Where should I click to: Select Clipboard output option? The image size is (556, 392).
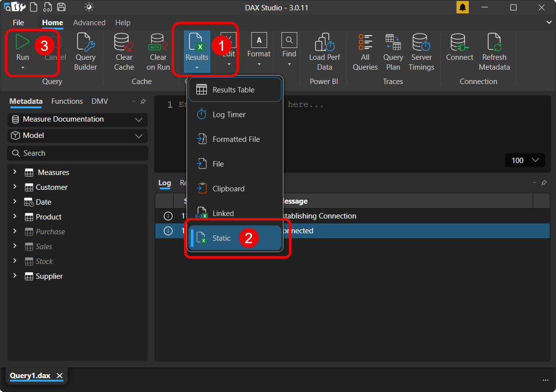(235, 188)
